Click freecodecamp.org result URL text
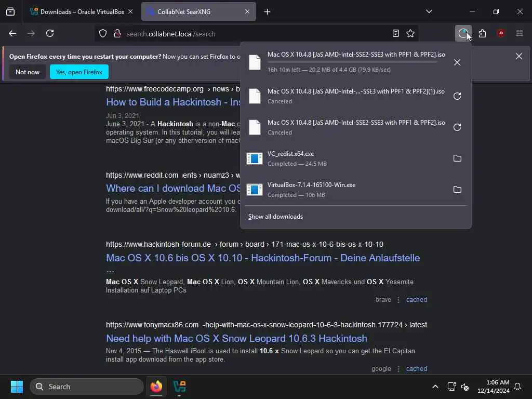This screenshot has height=399, width=532. (155, 89)
